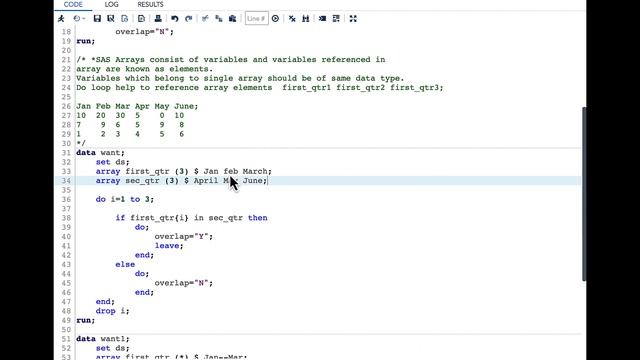
Task: Save the program with the disk icon
Action: point(97,18)
